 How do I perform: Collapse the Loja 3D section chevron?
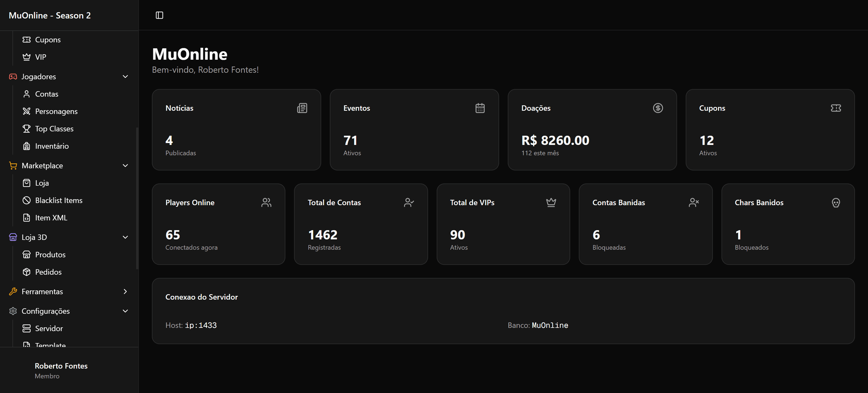coord(125,237)
